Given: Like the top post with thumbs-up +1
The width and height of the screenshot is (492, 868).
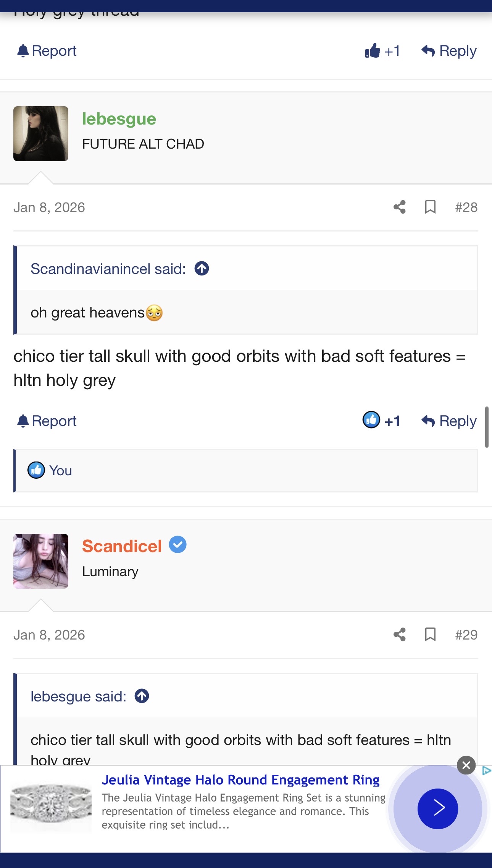Looking at the screenshot, I should pyautogui.click(x=382, y=51).
